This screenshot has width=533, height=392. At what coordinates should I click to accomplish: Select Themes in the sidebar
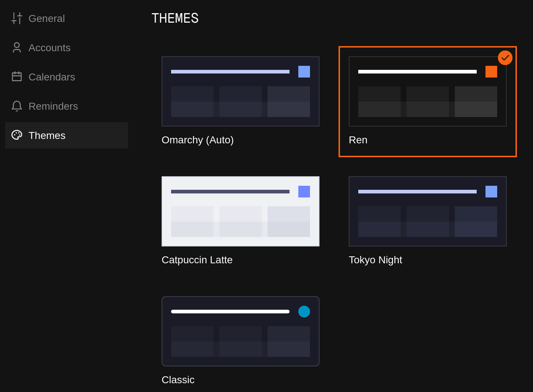[67, 135]
